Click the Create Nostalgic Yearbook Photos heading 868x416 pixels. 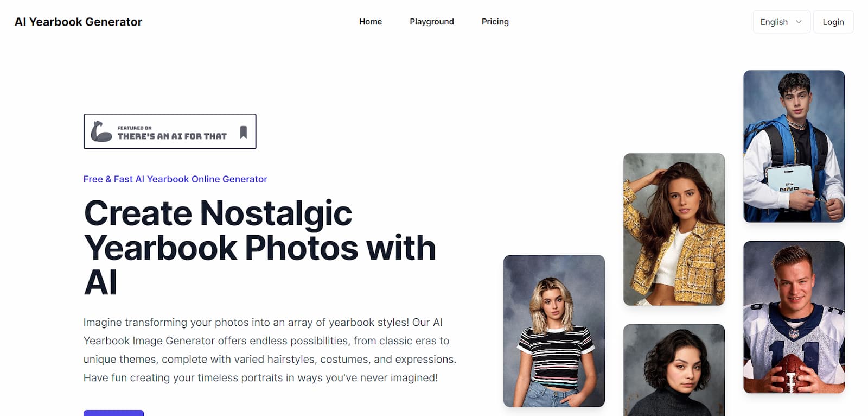(x=260, y=248)
